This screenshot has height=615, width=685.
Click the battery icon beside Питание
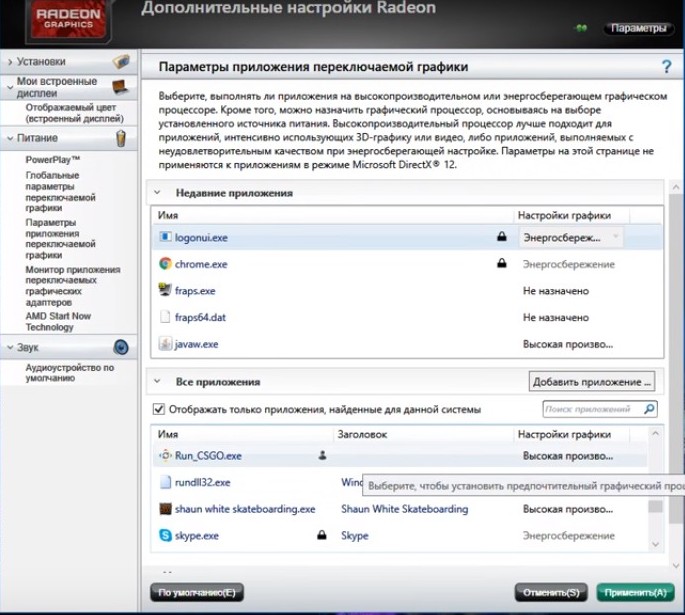121,138
